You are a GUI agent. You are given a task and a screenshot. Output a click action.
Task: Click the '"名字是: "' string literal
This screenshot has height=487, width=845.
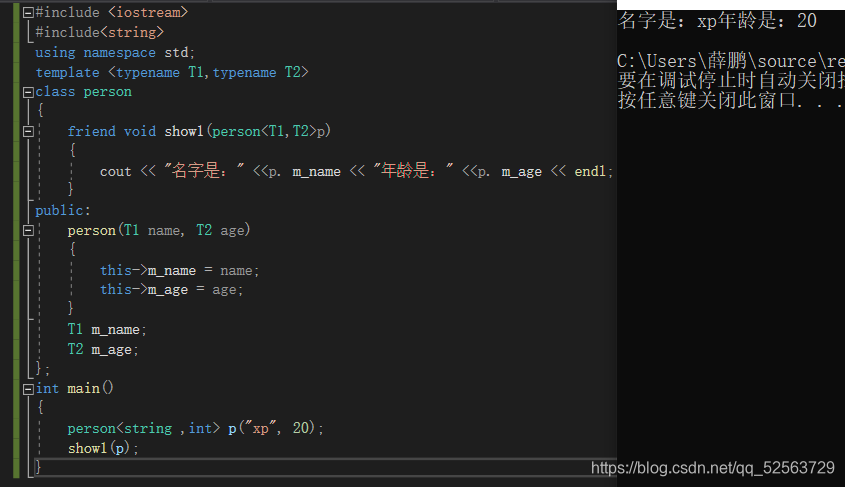pos(204,171)
